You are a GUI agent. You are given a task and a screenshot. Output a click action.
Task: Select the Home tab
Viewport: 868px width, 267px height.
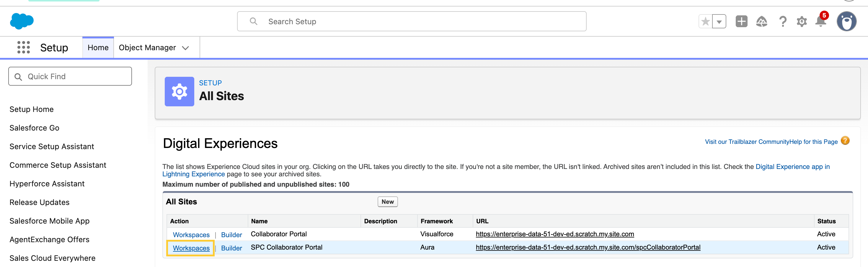pos(98,48)
